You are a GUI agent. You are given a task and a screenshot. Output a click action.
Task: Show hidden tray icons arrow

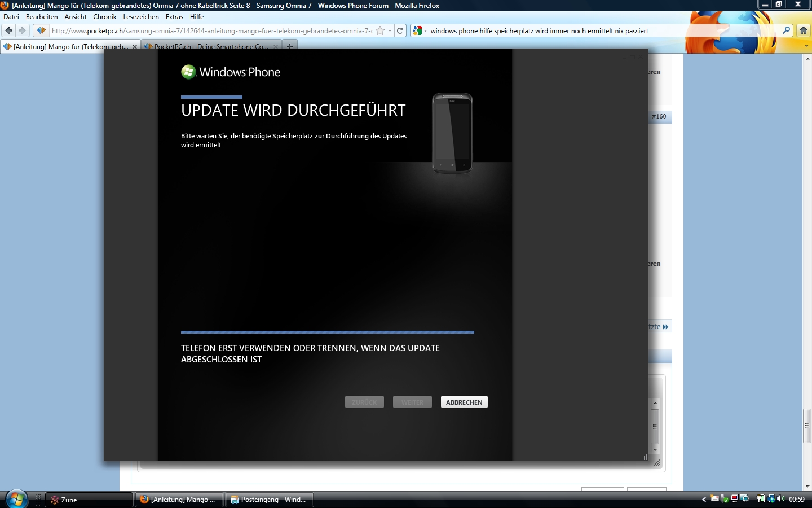click(704, 499)
